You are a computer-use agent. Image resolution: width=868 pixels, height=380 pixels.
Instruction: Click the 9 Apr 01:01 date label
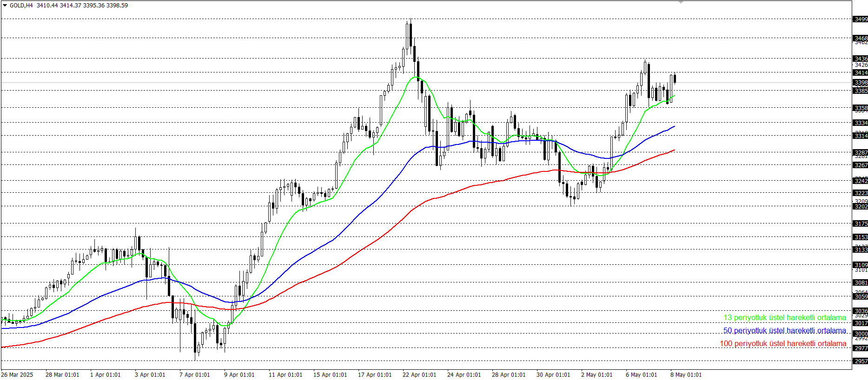tap(239, 375)
